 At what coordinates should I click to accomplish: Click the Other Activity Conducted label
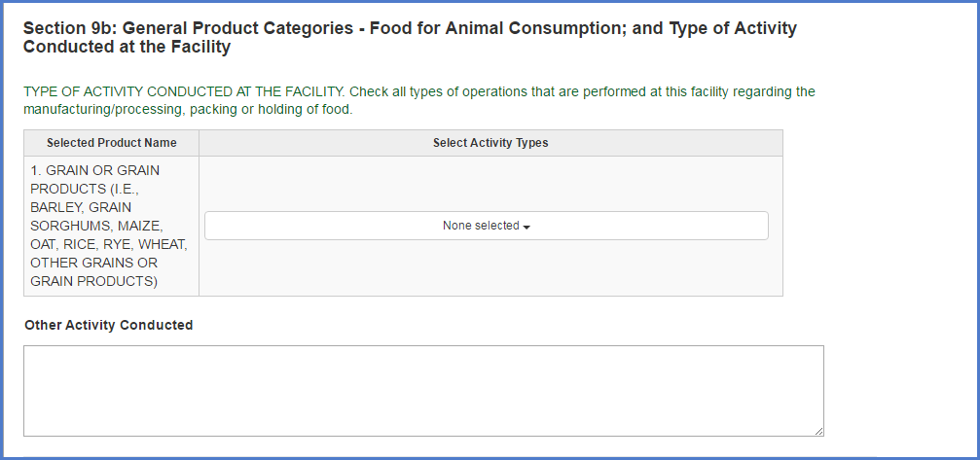[108, 325]
